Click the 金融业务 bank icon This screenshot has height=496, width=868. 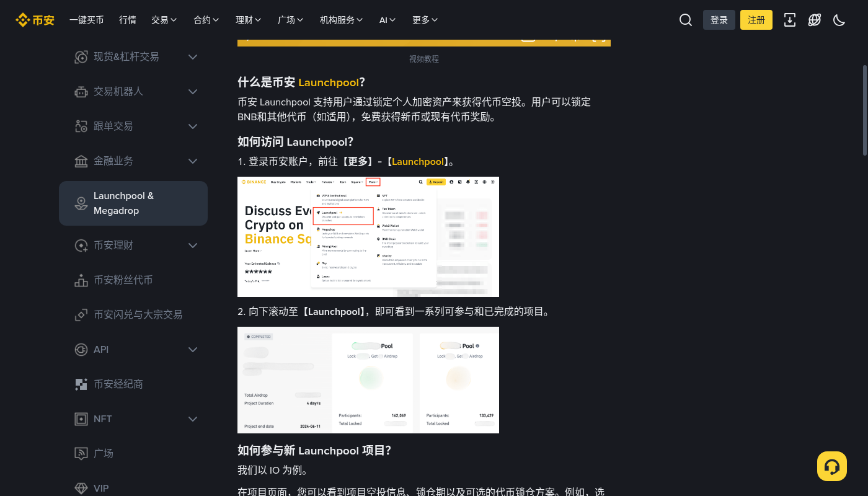pyautogui.click(x=81, y=161)
